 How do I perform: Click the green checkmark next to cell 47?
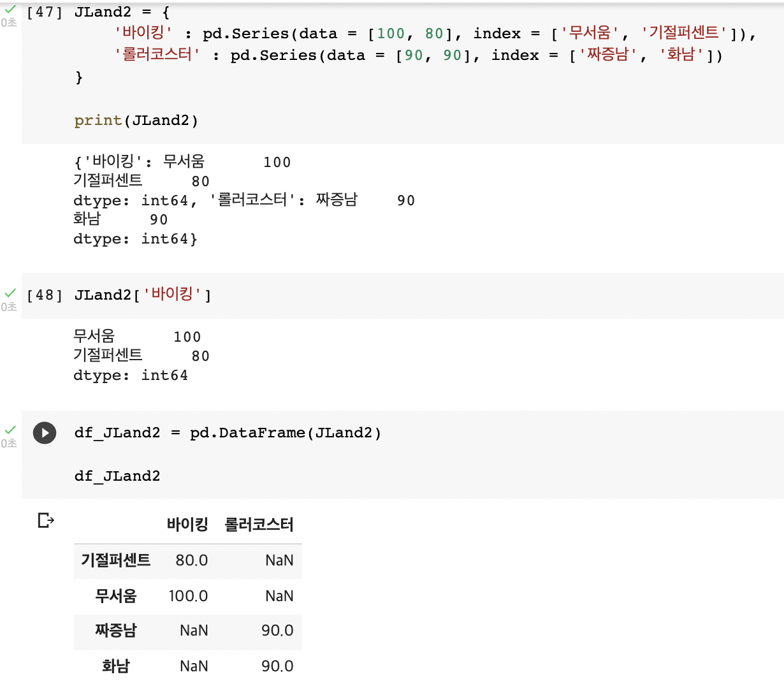pyautogui.click(x=10, y=10)
